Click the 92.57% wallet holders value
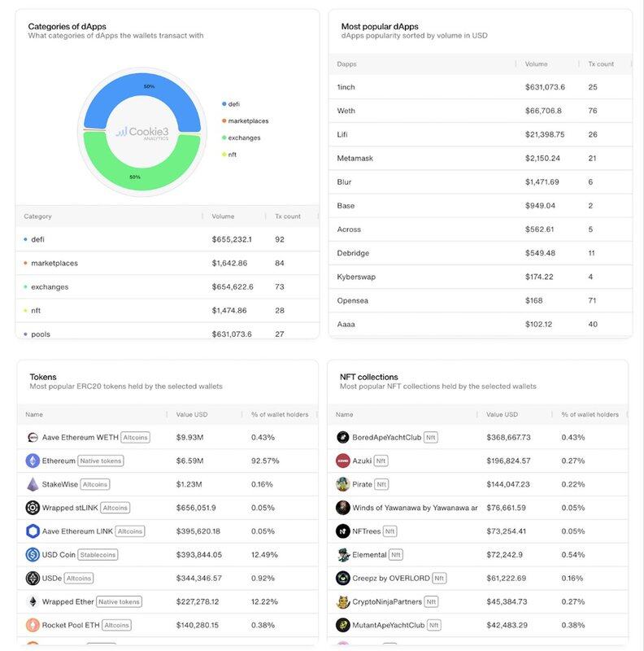Screen dimensions: 644x651 click(265, 461)
